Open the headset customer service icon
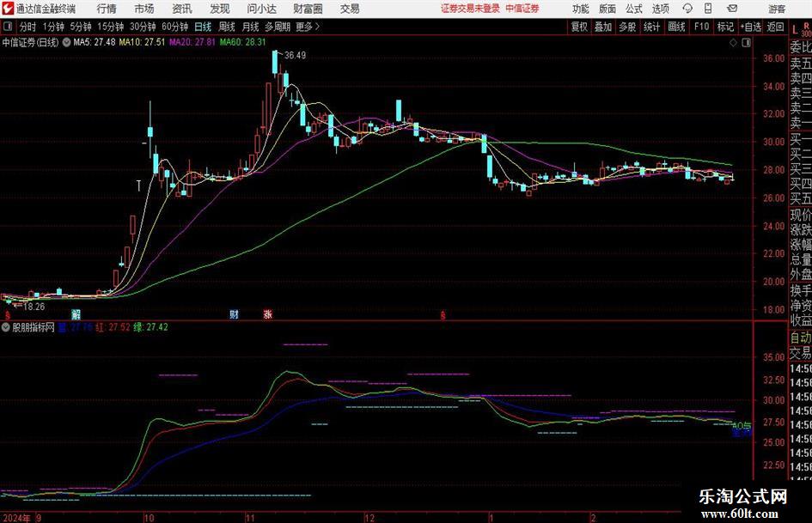812x523 pixels. pyautogui.click(x=687, y=9)
